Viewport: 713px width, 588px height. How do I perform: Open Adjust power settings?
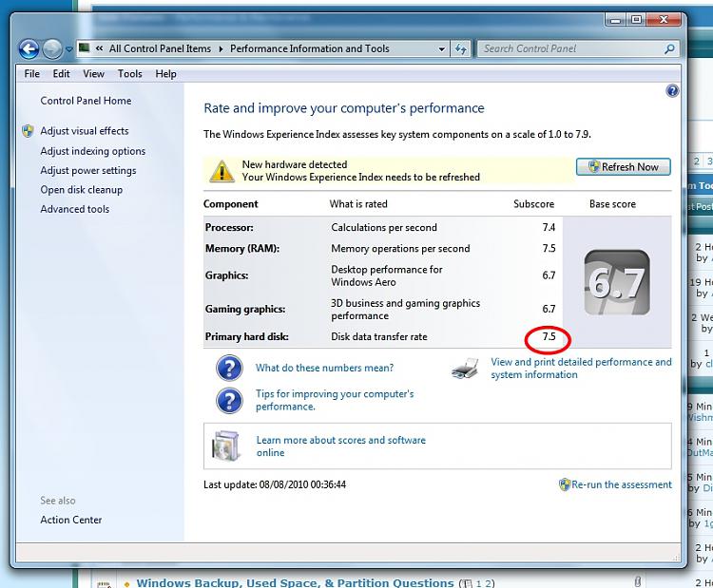(88, 170)
